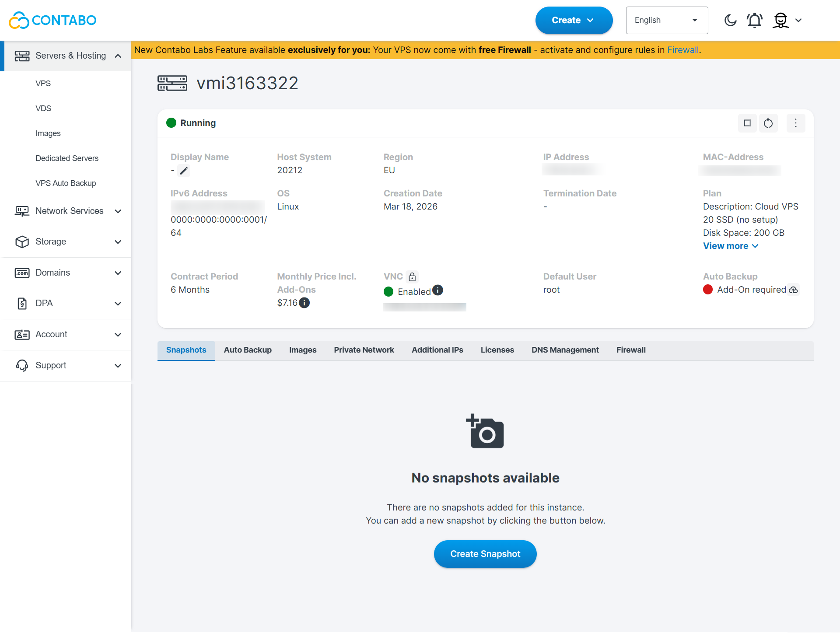Open the notifications bell

pyautogui.click(x=755, y=20)
